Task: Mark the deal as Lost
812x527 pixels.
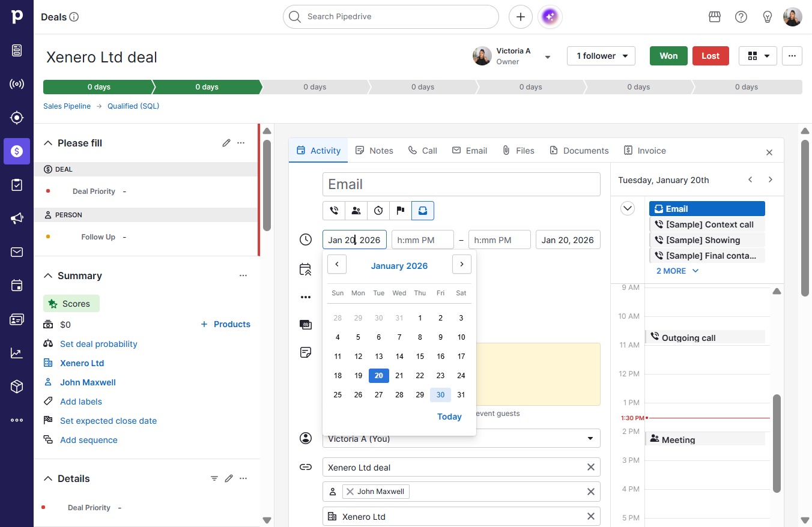Action: (x=710, y=56)
